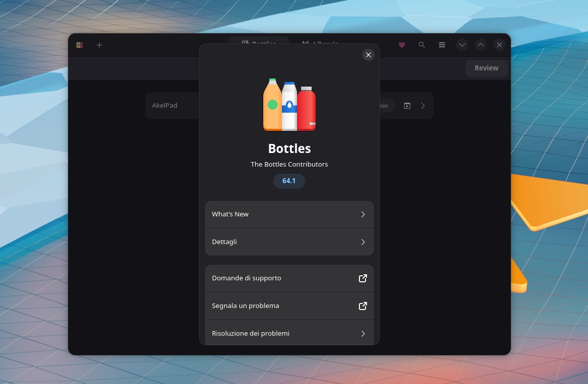Open search with the magnifier icon
Image resolution: width=588 pixels, height=384 pixels.
tap(421, 45)
